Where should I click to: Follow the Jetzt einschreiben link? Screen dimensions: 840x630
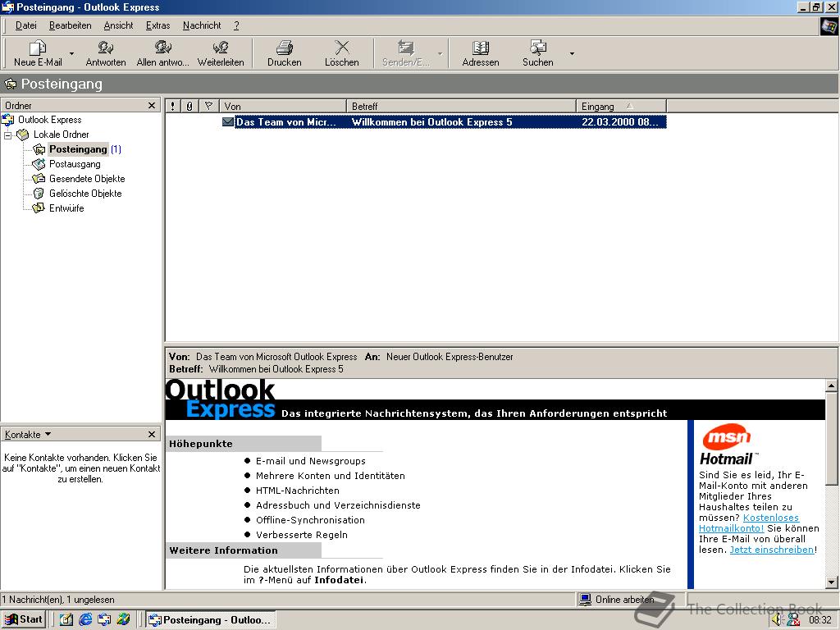click(772, 550)
